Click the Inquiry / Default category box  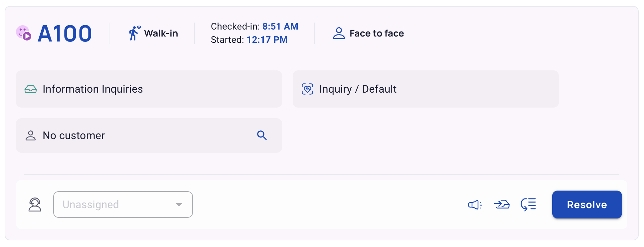pyautogui.click(x=426, y=89)
